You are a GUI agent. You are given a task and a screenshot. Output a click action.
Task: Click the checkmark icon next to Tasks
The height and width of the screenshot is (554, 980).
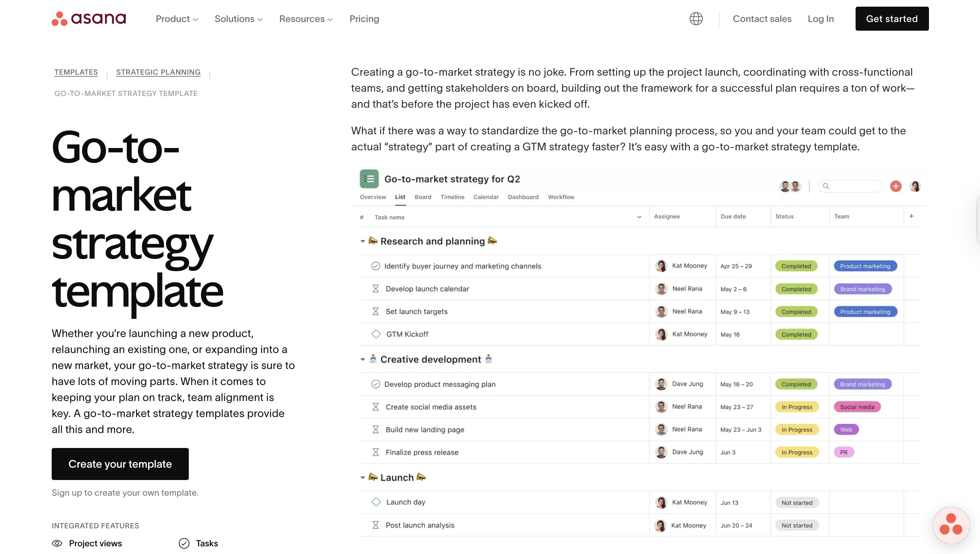184,543
